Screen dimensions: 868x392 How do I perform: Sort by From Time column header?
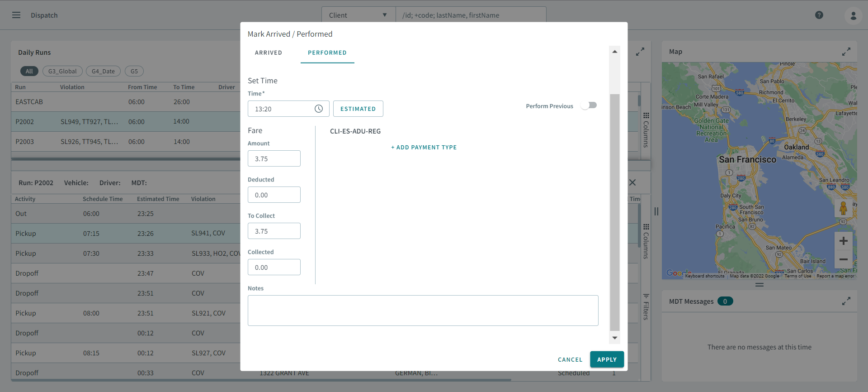coord(142,87)
